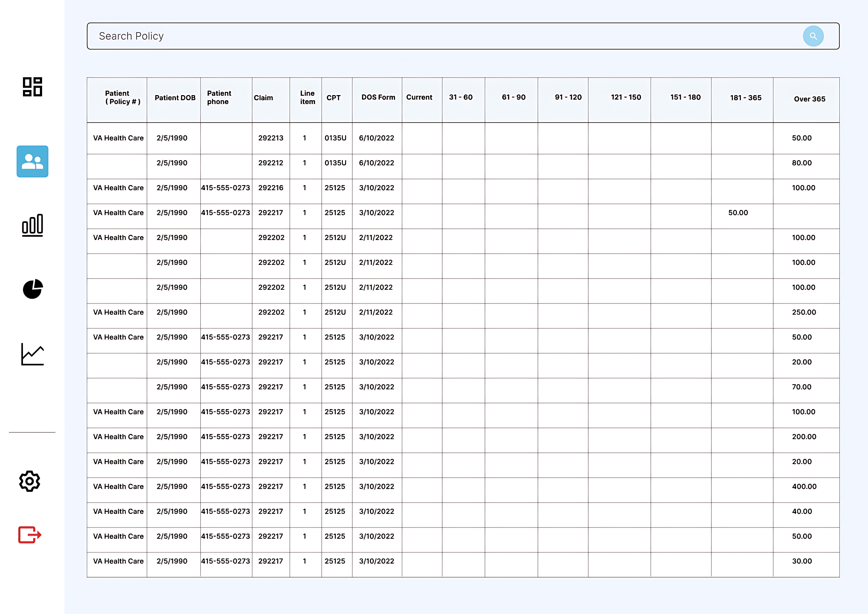Image resolution: width=868 pixels, height=614 pixels.
Task: Click VA Health Care in claim 292213 row
Action: (x=118, y=138)
